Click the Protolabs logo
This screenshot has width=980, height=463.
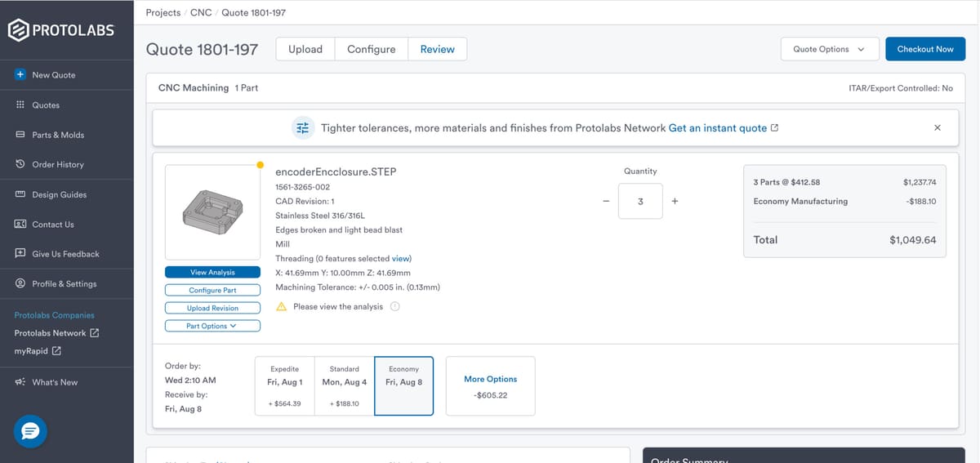click(61, 31)
